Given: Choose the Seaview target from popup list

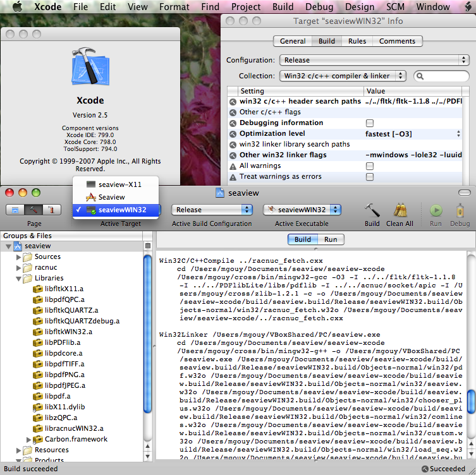Looking at the screenshot, I should [111, 197].
